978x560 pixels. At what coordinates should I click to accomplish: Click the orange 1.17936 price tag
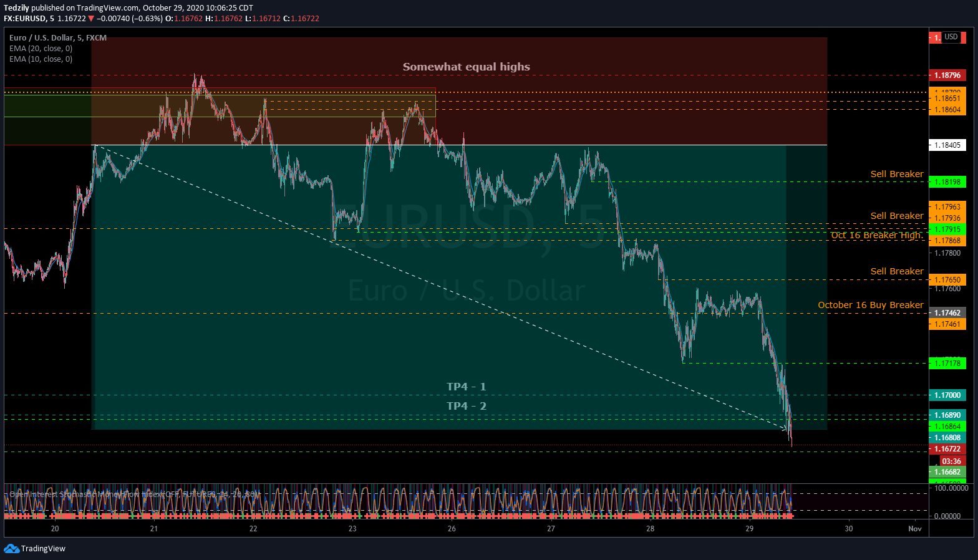point(947,218)
